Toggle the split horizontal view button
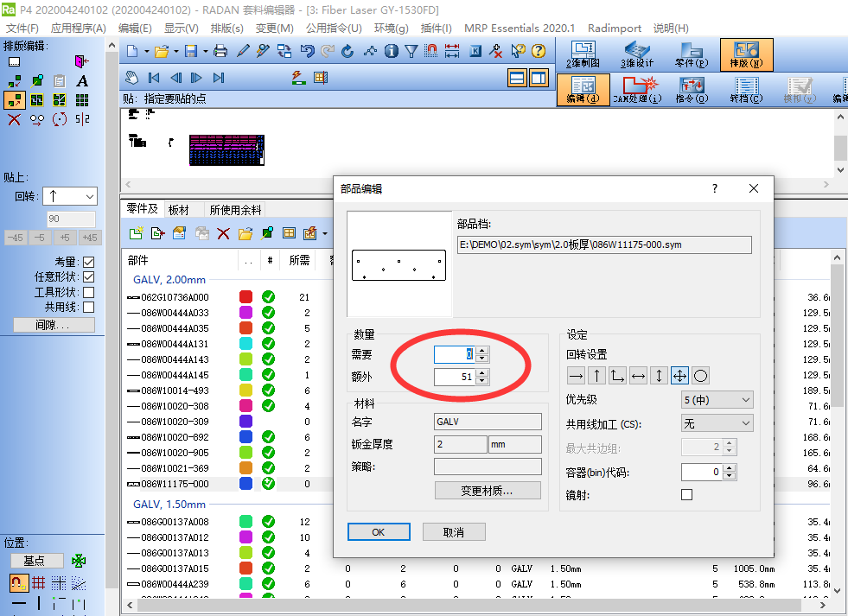 click(518, 79)
